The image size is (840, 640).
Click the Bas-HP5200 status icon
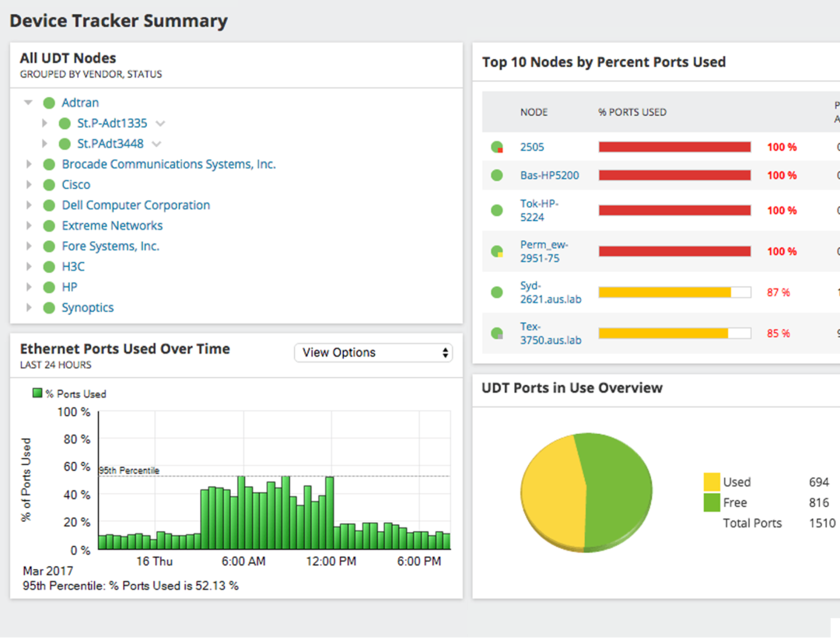pyautogui.click(x=497, y=176)
